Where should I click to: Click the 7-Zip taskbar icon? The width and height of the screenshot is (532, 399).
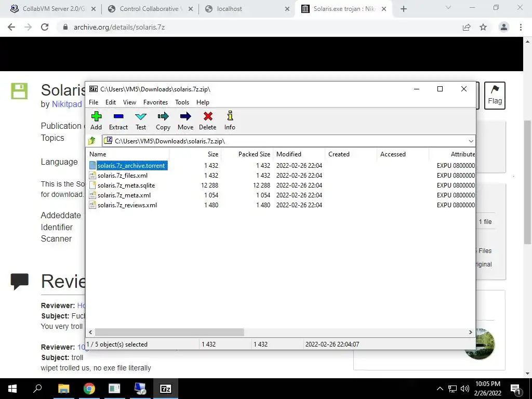pos(166,389)
